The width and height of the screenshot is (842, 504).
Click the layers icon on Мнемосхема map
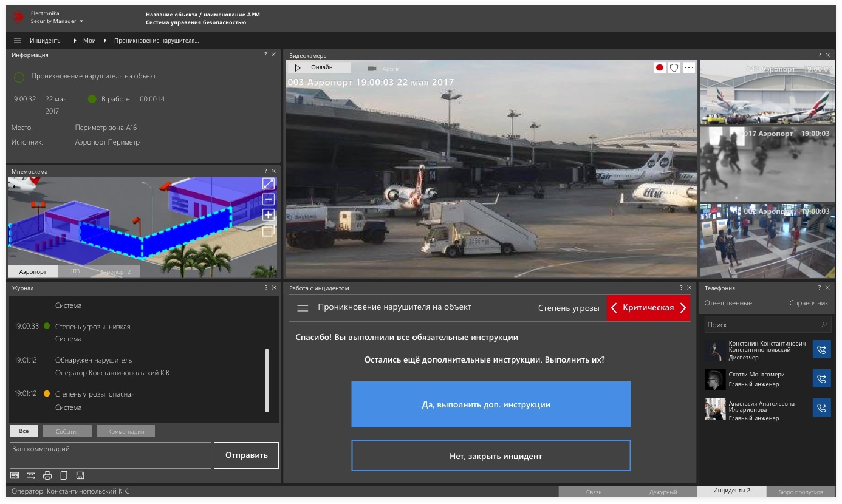pyautogui.click(x=269, y=231)
